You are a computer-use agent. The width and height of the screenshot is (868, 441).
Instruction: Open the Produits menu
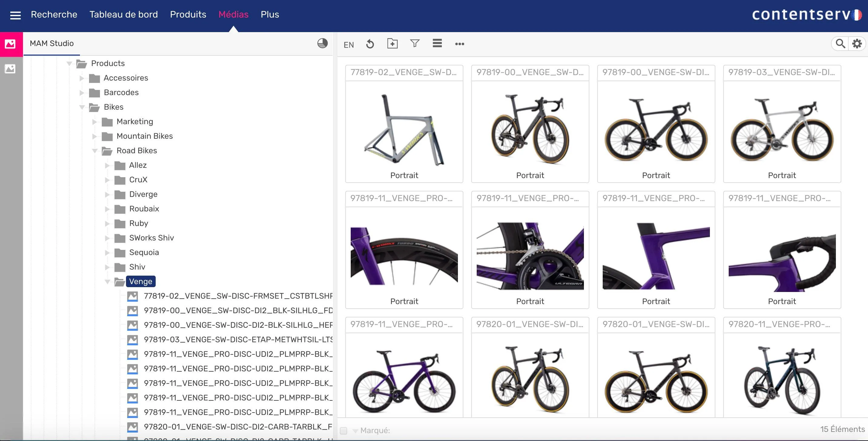[x=188, y=15]
